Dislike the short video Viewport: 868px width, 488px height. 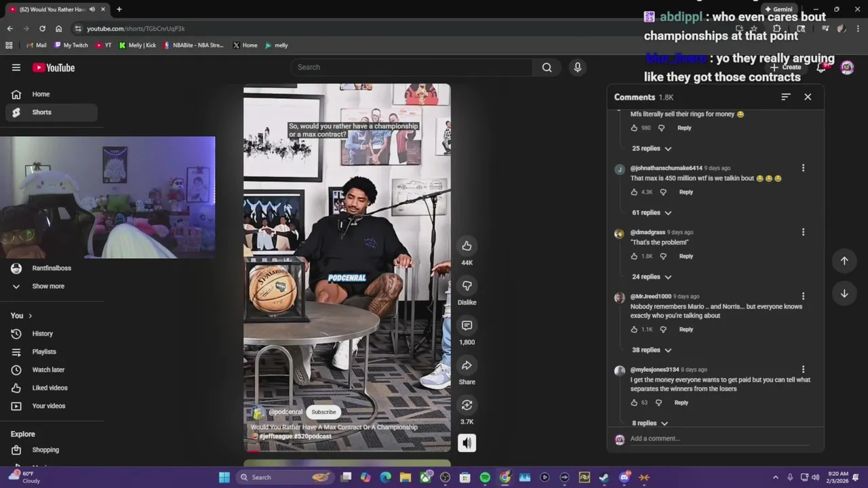coord(467,285)
